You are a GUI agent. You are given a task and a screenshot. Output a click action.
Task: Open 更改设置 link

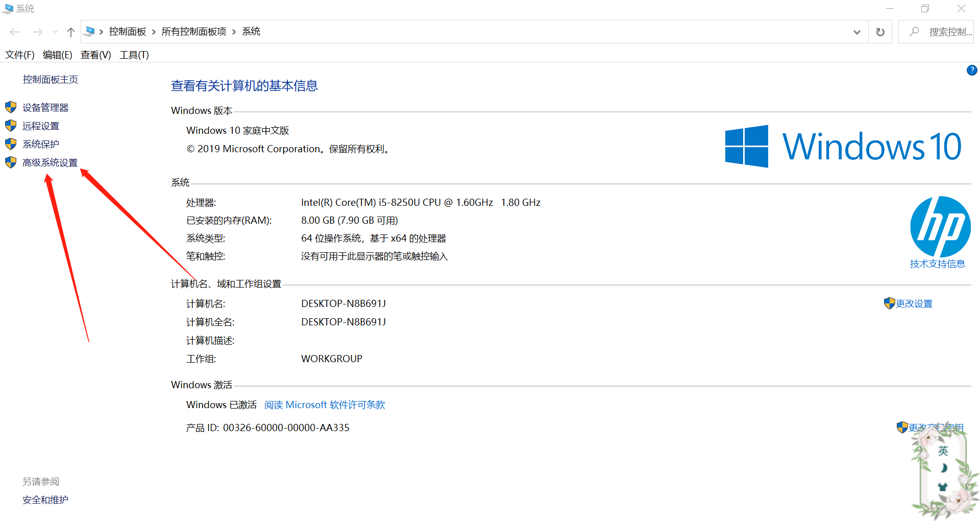pos(915,304)
